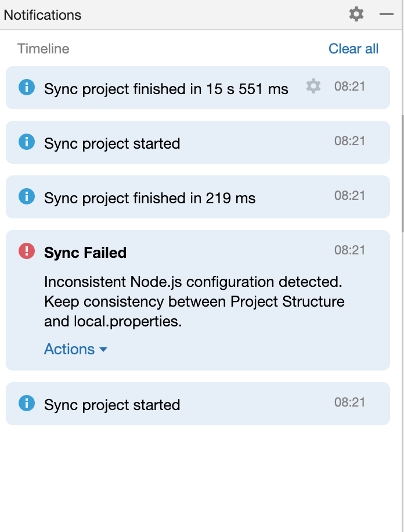
Task: Click the red error icon for Sync Failed
Action: click(x=27, y=251)
